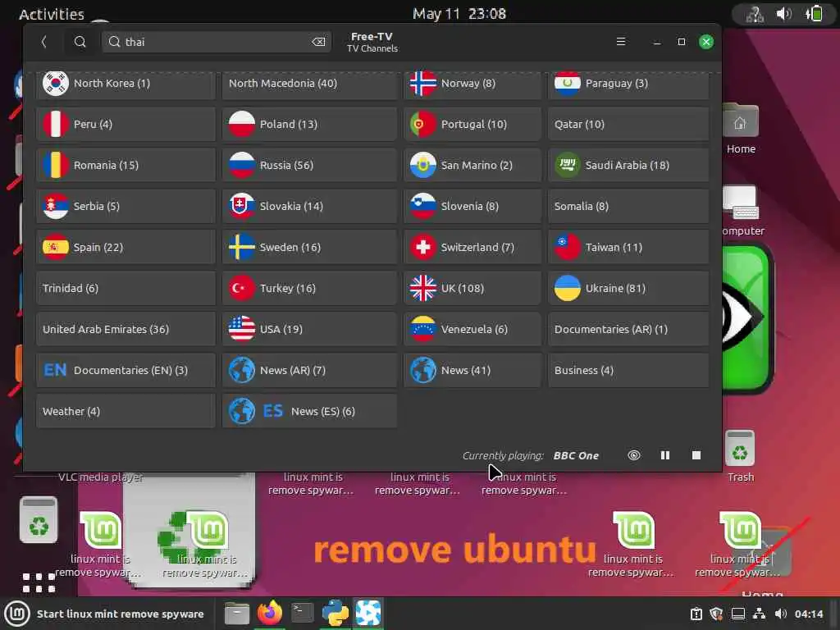This screenshot has height=630, width=840.
Task: Select Turkey (16) channels
Action: pos(309,288)
